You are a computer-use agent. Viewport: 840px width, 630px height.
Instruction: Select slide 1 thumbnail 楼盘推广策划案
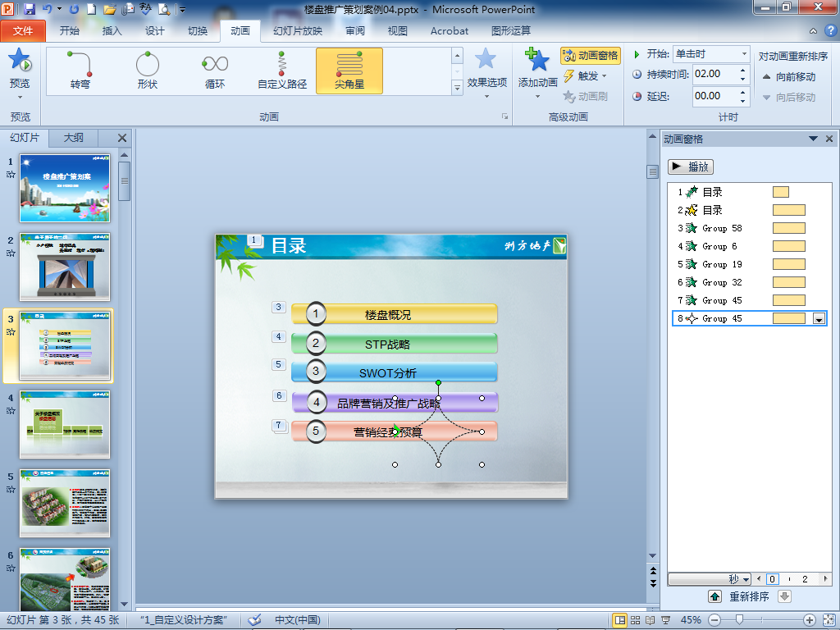point(65,188)
